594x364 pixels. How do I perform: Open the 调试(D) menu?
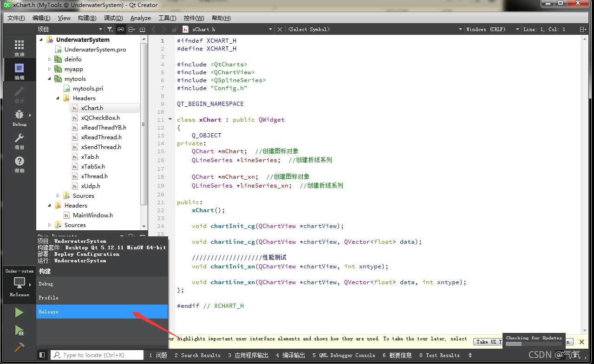click(x=113, y=18)
